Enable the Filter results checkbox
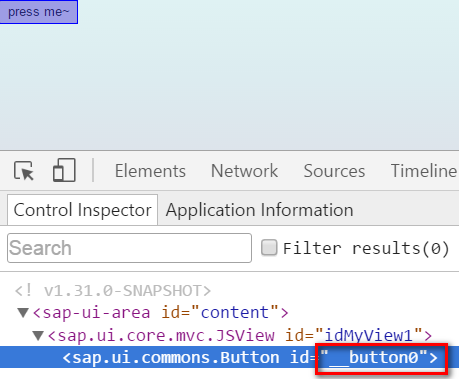Screen dimensions: 459x379 (269, 248)
